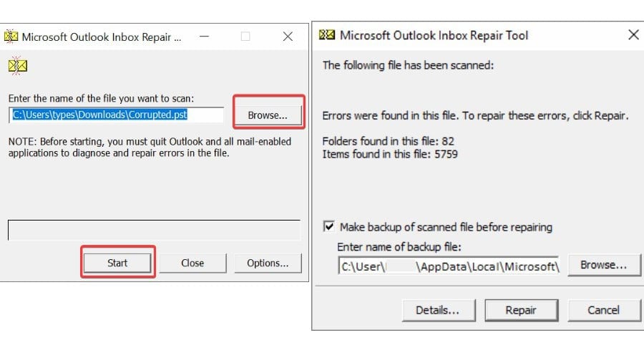Click the Make backup of scanned file label
The width and height of the screenshot is (644, 358).
pyautogui.click(x=446, y=227)
